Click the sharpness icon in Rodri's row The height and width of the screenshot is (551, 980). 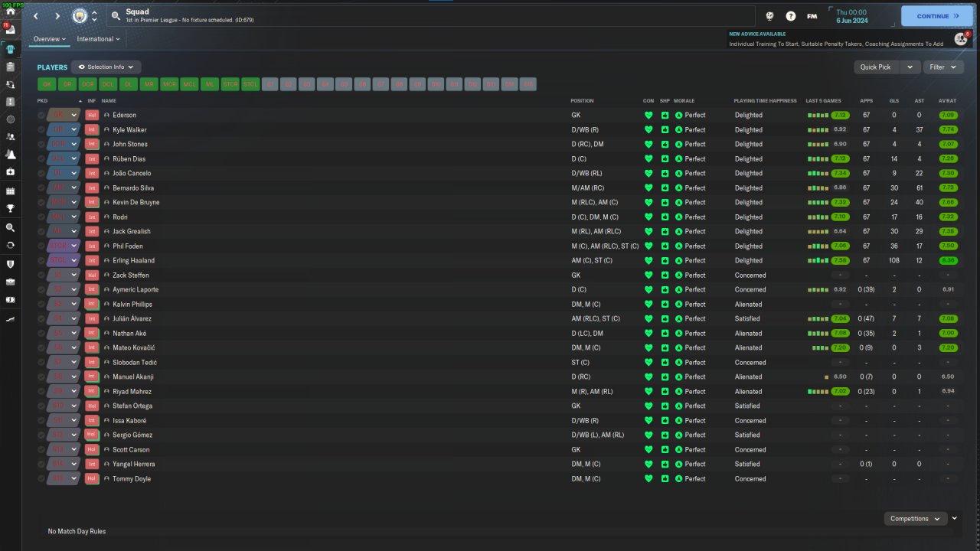(665, 217)
